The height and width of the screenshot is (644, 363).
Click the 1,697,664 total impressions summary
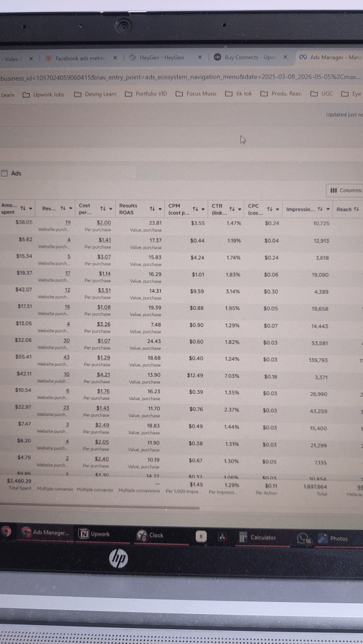pyautogui.click(x=315, y=486)
